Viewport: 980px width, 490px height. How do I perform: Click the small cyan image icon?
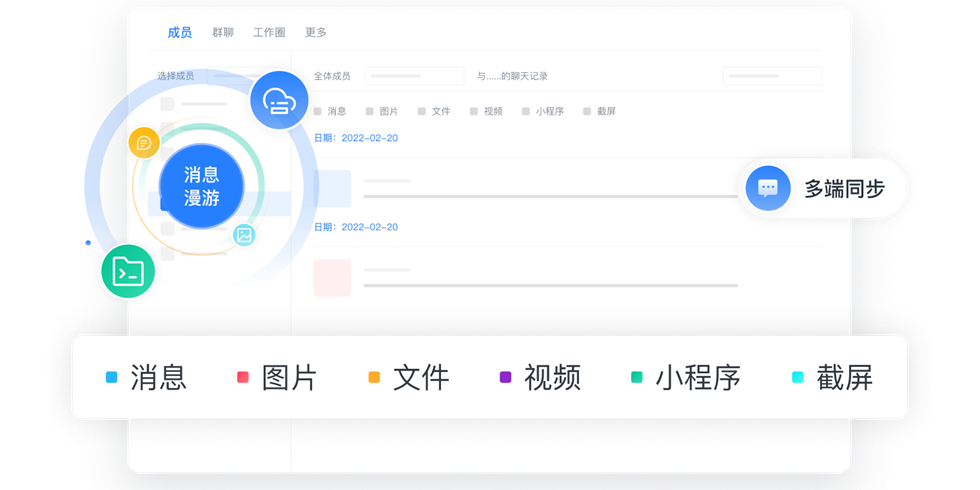244,235
